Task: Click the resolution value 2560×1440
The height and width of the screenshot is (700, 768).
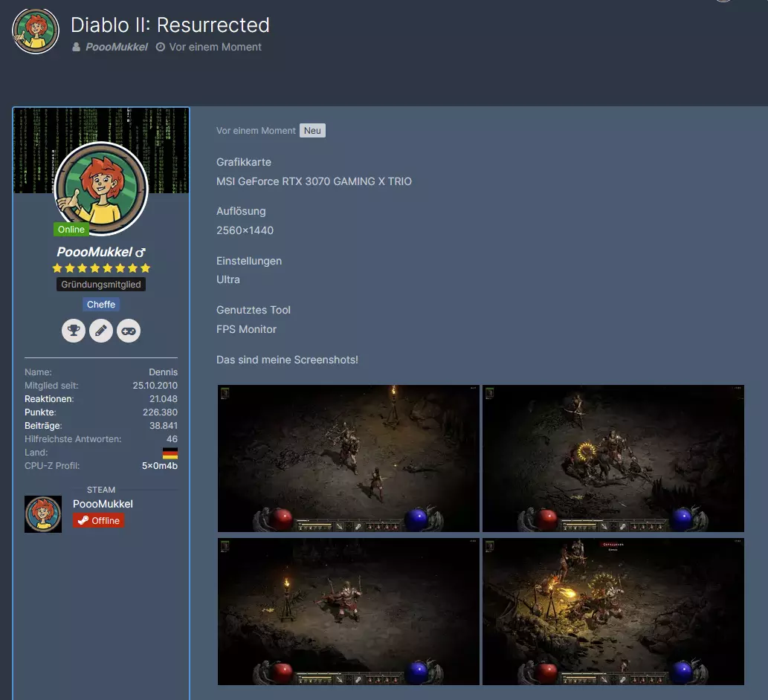Action: click(x=245, y=230)
